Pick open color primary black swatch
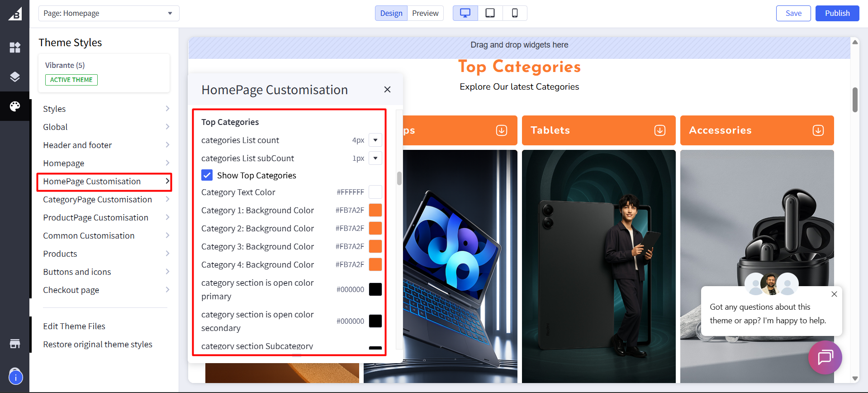 (375, 289)
